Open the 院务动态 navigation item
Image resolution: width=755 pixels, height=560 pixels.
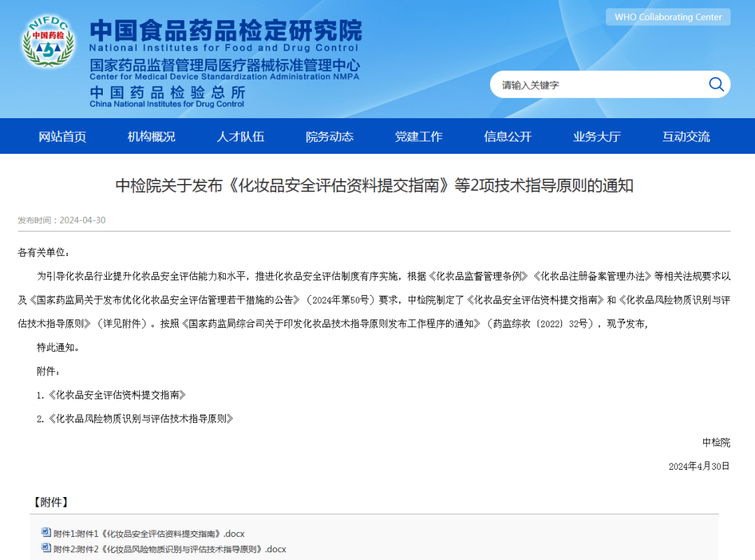[329, 136]
